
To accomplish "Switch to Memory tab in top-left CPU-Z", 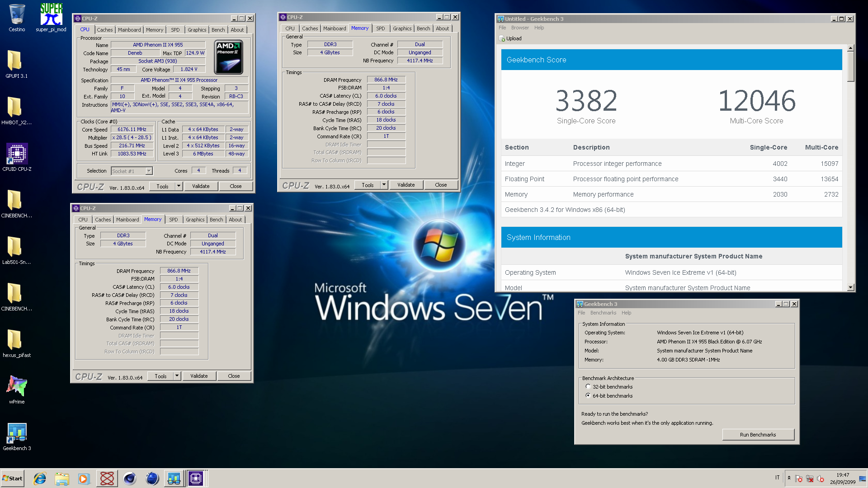I will [x=155, y=30].
